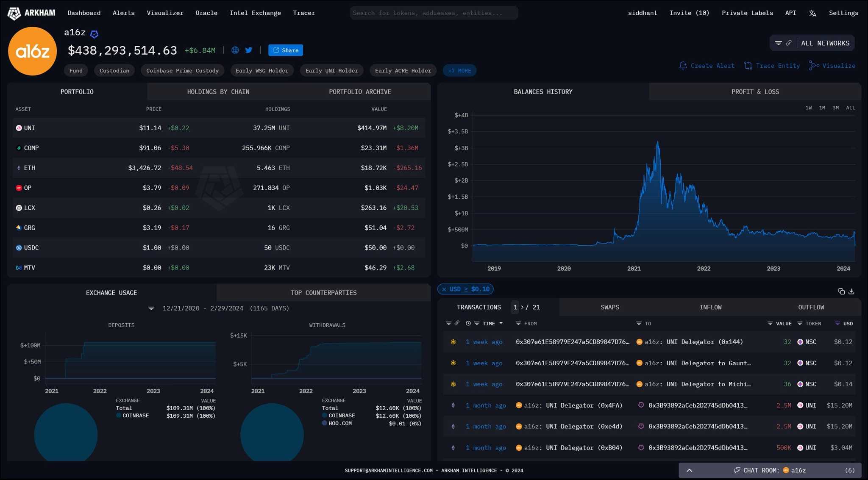
Task: Expand the chat room panel chevron
Action: click(x=690, y=470)
